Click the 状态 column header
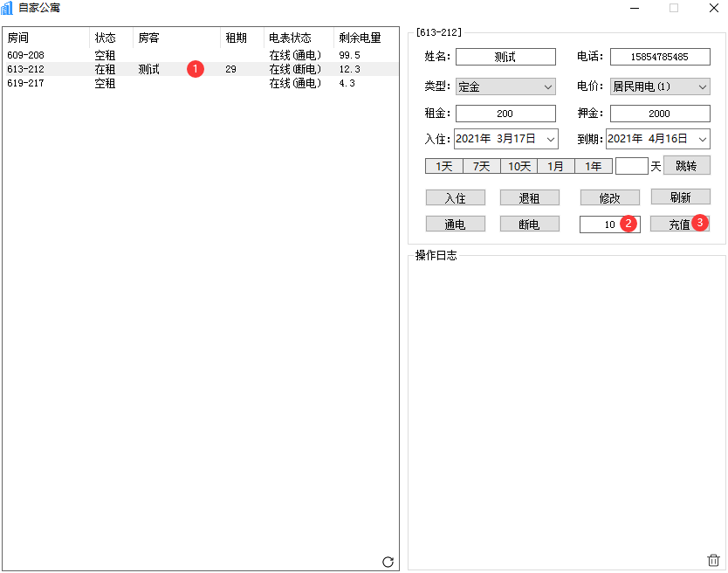 click(111, 38)
